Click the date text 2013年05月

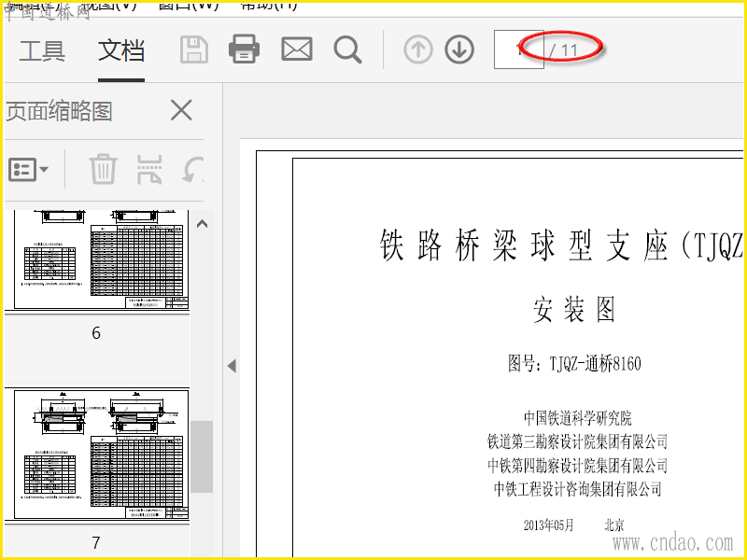click(x=549, y=525)
